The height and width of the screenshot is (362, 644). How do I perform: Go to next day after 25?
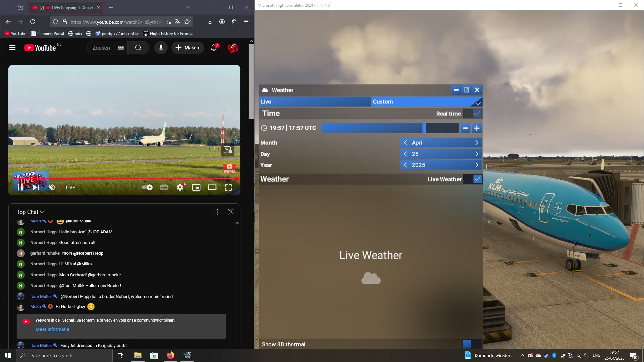click(x=477, y=154)
